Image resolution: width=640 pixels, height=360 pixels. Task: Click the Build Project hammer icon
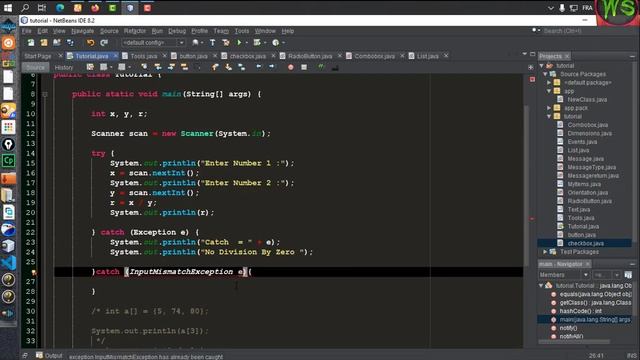212,42
